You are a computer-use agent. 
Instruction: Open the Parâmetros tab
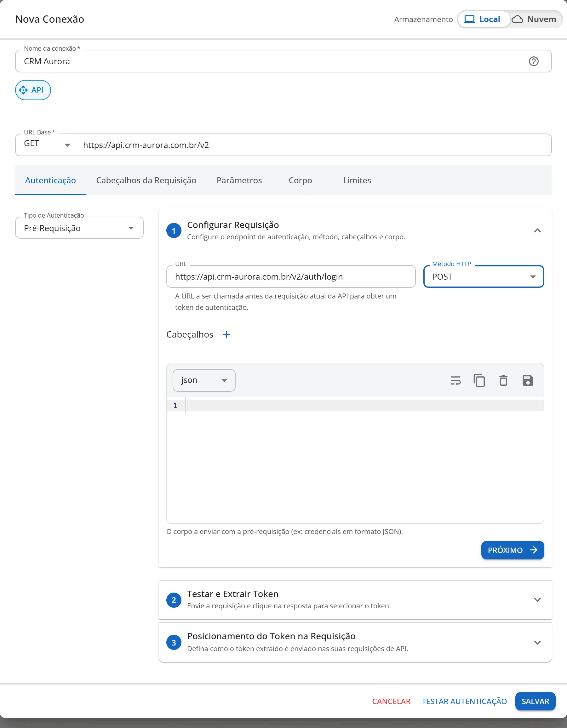pyautogui.click(x=239, y=180)
